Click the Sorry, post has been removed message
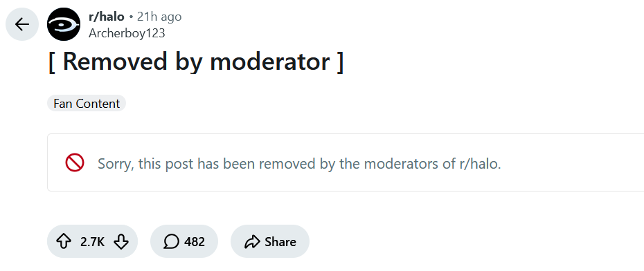Image resolution: width=644 pixels, height=271 pixels. (299, 164)
